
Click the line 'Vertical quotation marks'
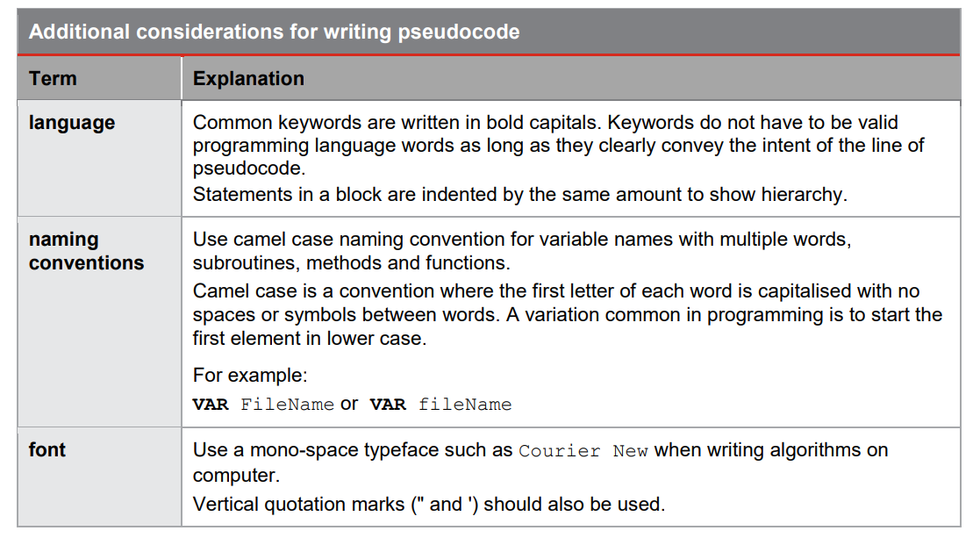coord(428,505)
